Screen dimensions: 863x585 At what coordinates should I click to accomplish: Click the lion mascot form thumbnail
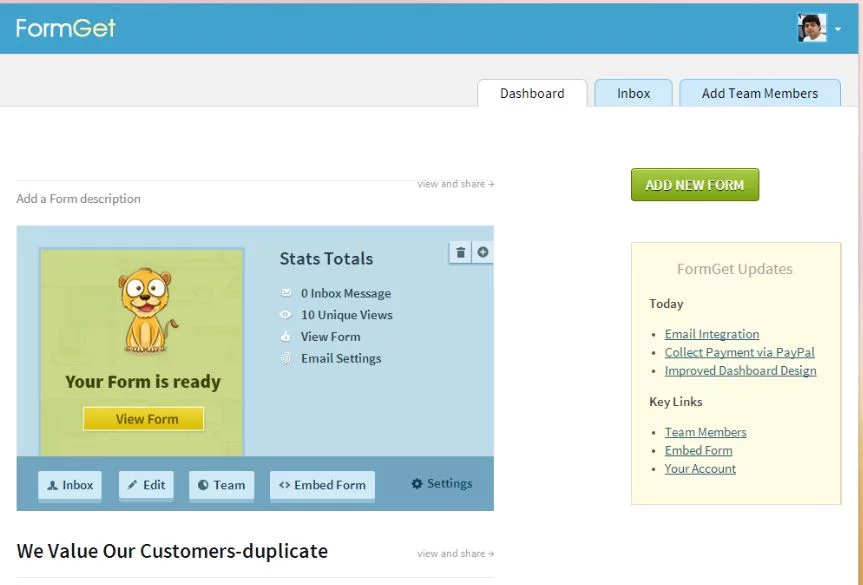point(147,310)
